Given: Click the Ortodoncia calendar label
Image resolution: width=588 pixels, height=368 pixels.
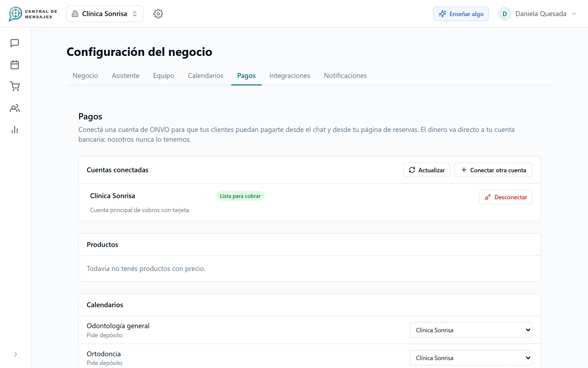Looking at the screenshot, I should (104, 354).
